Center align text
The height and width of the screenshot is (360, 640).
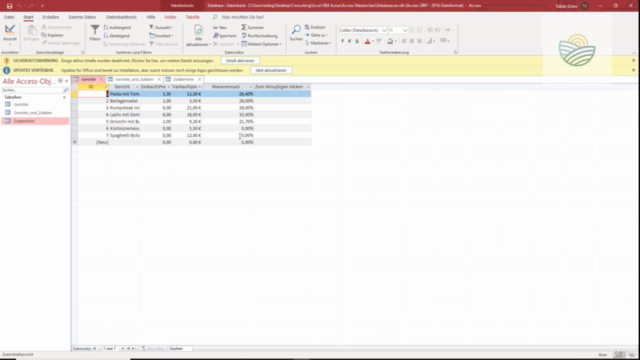point(411,41)
